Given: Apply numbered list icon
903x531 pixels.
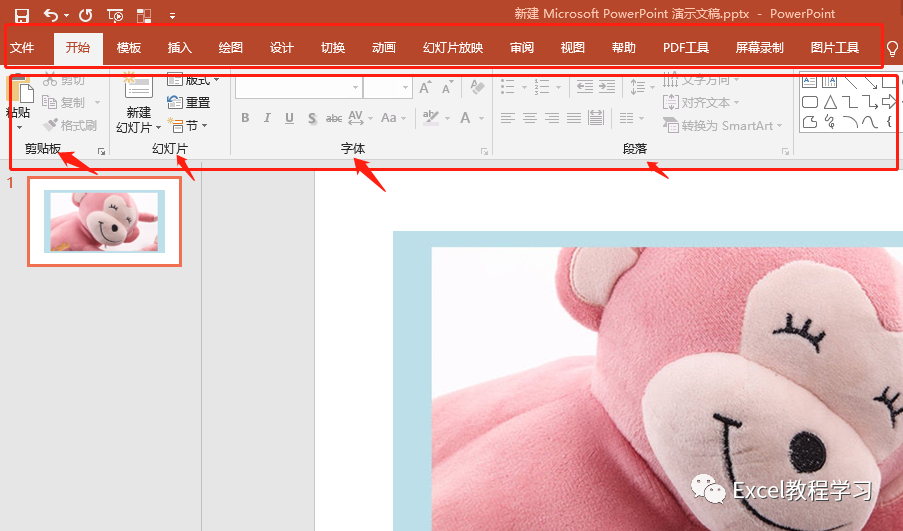Looking at the screenshot, I should [541, 88].
